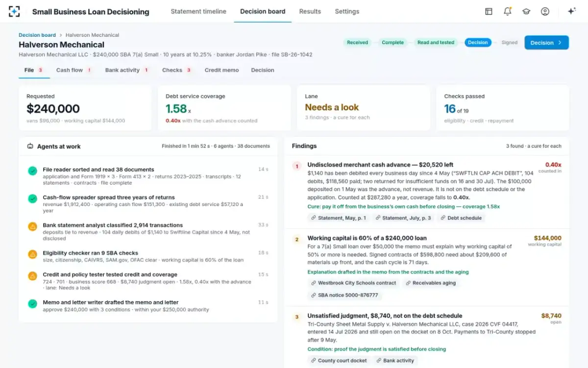Click the blue Decision stage pill
588x368 pixels.
(x=478, y=43)
